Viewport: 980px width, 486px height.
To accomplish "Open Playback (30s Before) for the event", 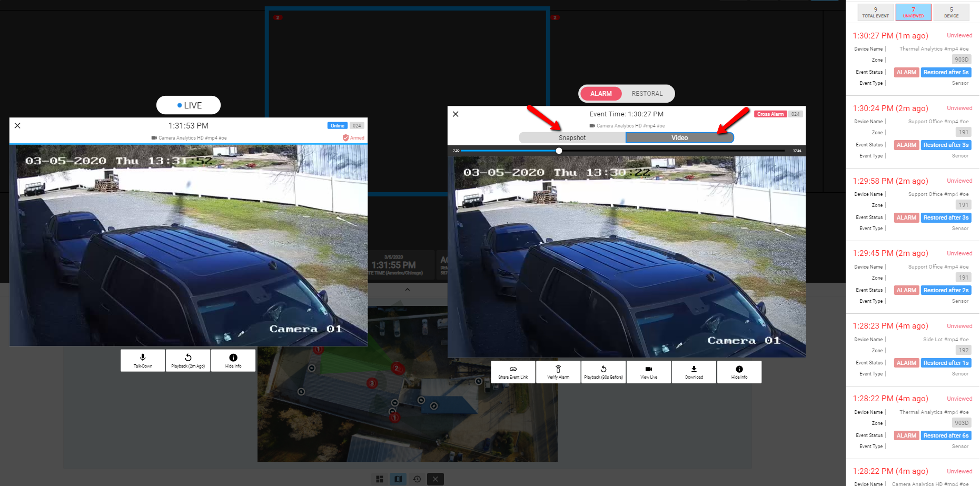I will 603,372.
